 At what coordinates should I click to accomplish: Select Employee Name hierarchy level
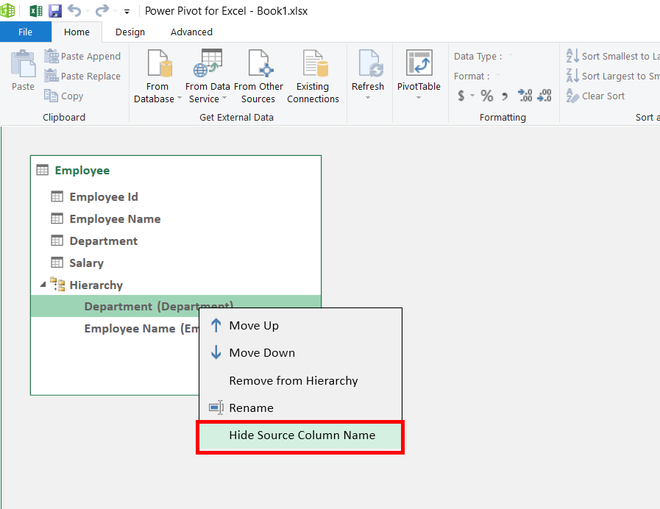141,328
